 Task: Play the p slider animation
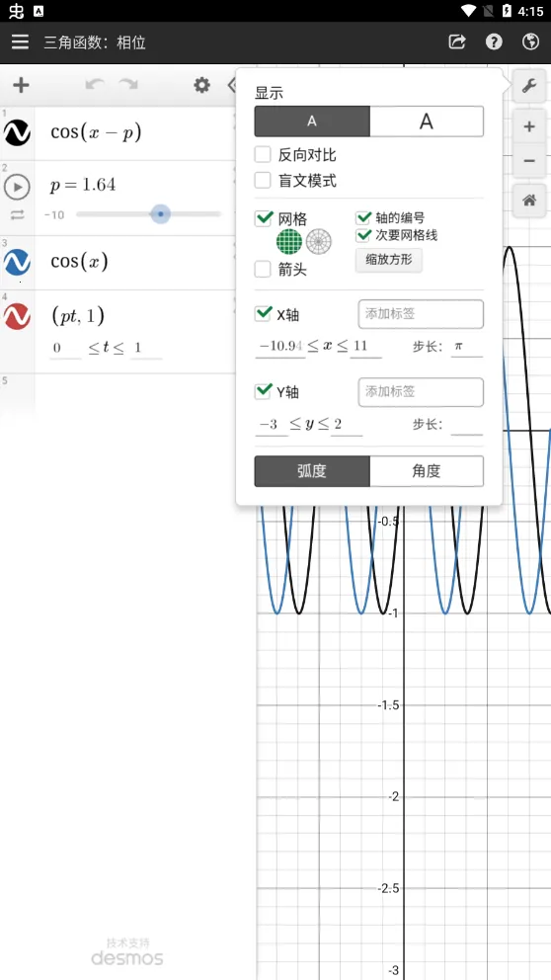[x=17, y=187]
